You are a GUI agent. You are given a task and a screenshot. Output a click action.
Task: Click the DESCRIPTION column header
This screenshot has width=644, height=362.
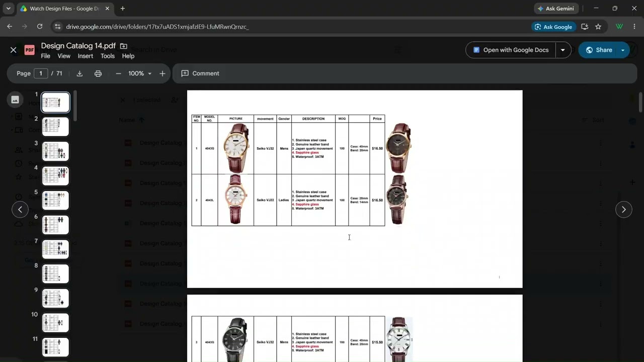click(313, 119)
